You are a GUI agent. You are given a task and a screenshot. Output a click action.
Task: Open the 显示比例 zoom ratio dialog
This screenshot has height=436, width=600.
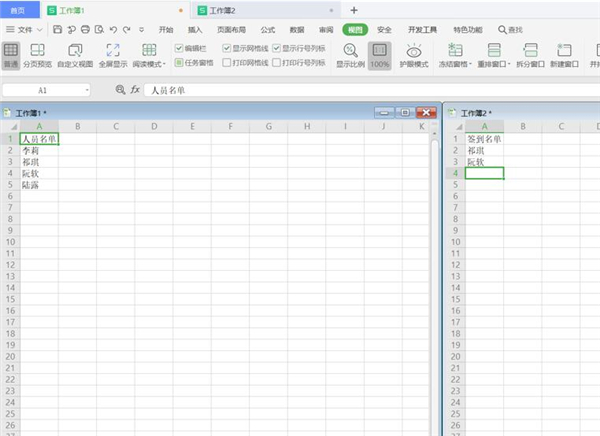350,50
